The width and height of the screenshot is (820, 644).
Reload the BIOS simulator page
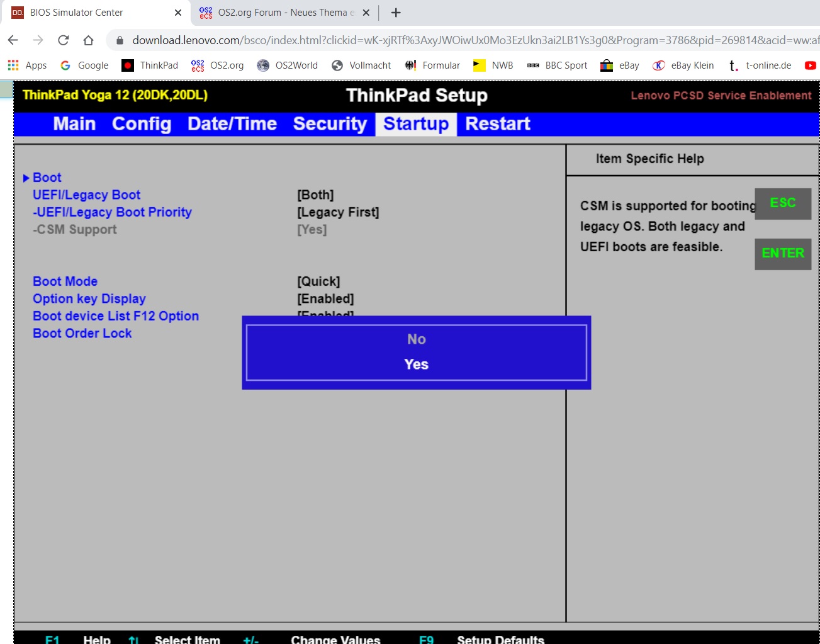63,40
